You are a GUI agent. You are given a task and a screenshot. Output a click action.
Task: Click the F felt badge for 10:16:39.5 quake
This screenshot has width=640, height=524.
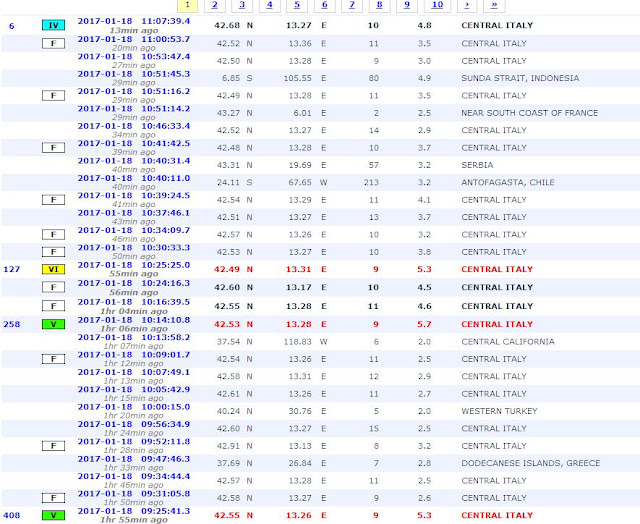click(x=53, y=306)
